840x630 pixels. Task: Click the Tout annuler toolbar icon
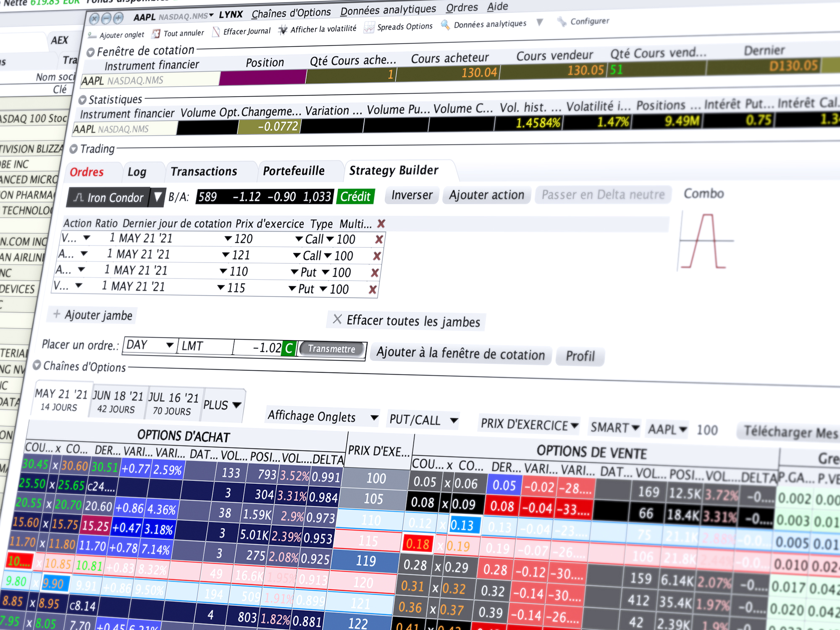(x=156, y=33)
